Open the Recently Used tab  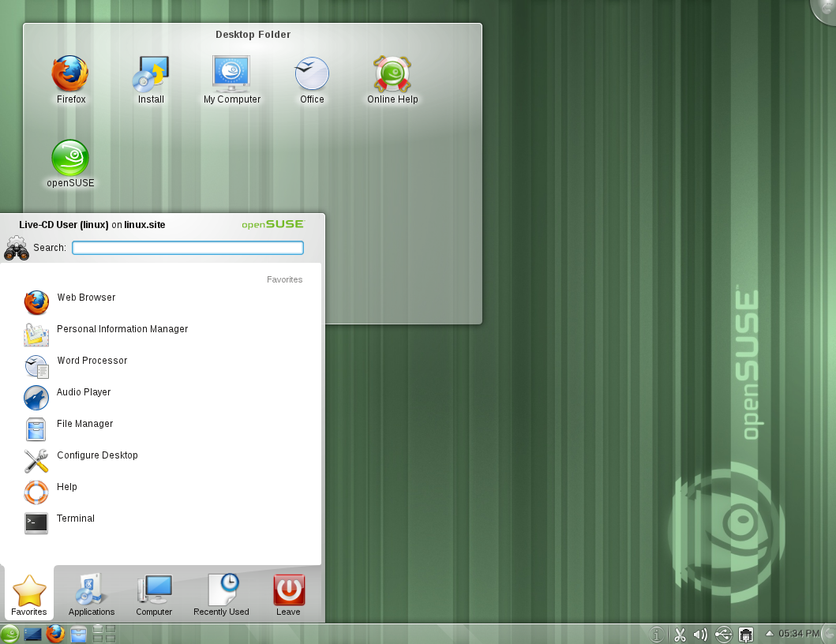(x=221, y=595)
